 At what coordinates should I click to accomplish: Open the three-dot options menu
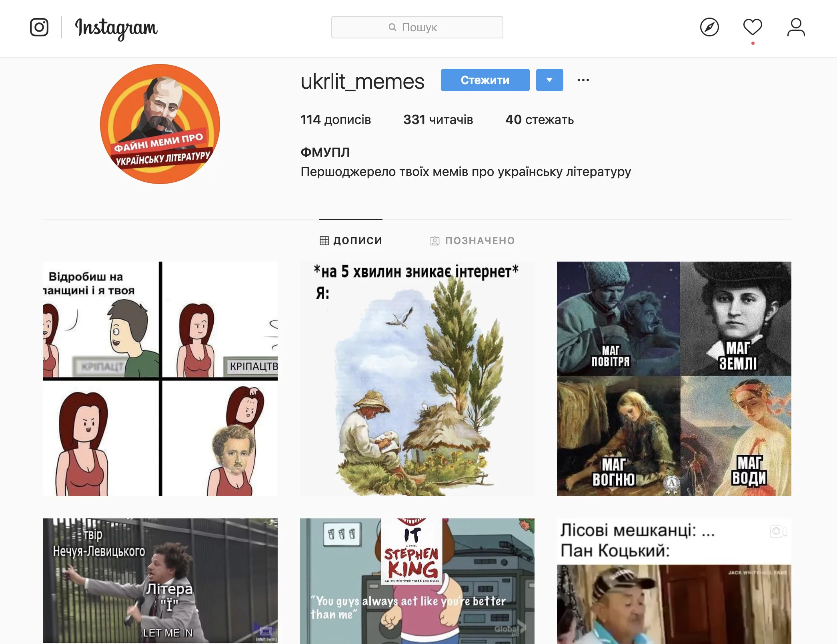pos(583,80)
